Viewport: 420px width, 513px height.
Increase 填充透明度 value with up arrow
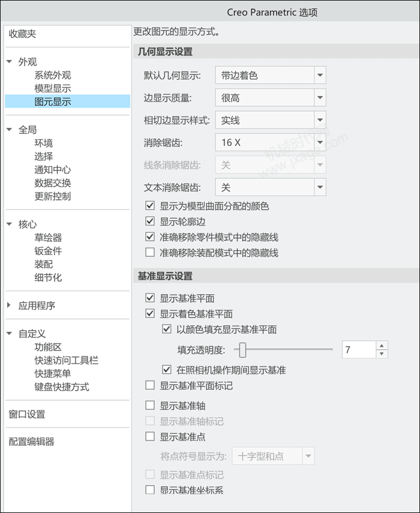point(382,346)
